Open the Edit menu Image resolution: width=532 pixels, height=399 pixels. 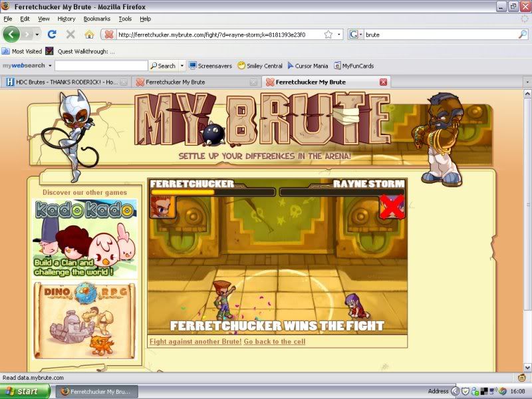click(25, 19)
